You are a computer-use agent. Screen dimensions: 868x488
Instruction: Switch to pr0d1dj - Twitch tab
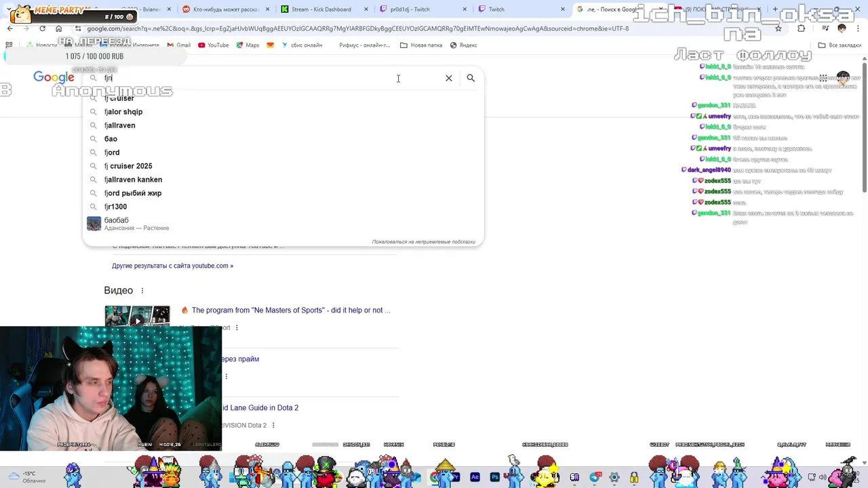coord(424,9)
